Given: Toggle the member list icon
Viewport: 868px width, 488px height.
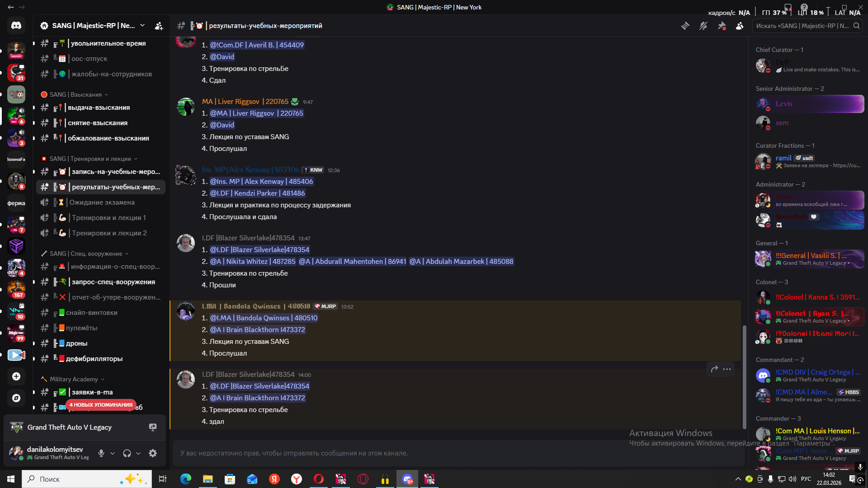Looking at the screenshot, I should click(740, 26).
